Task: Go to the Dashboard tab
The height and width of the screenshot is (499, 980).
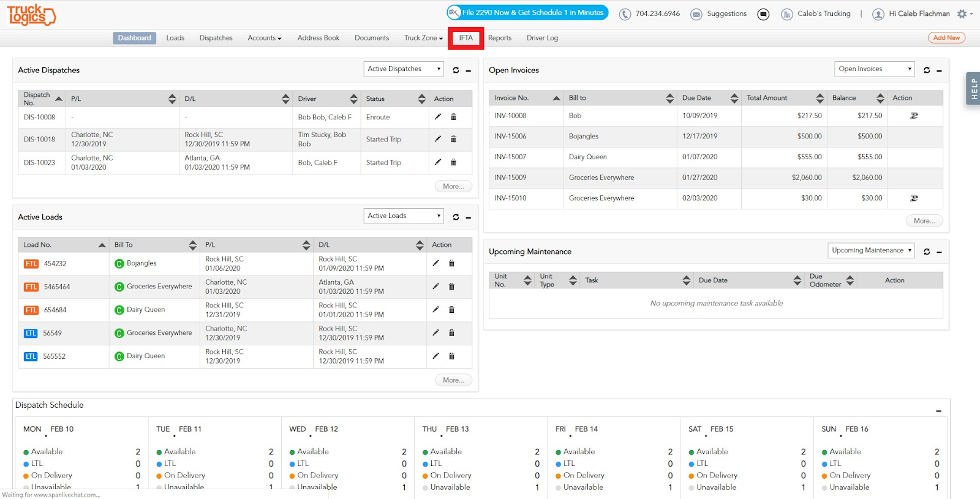Action: pos(135,38)
